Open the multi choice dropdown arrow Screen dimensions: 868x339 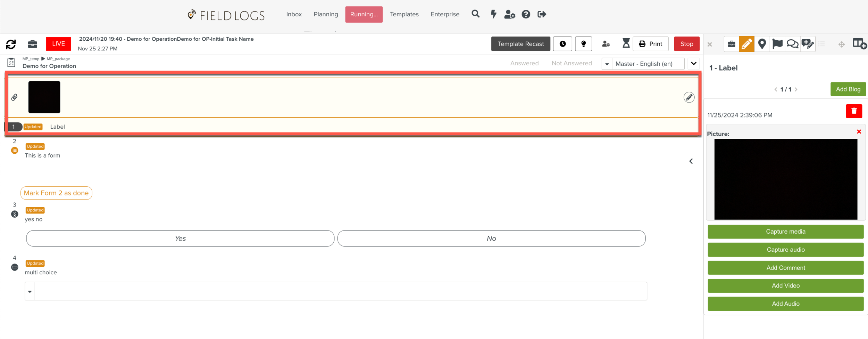pos(30,291)
